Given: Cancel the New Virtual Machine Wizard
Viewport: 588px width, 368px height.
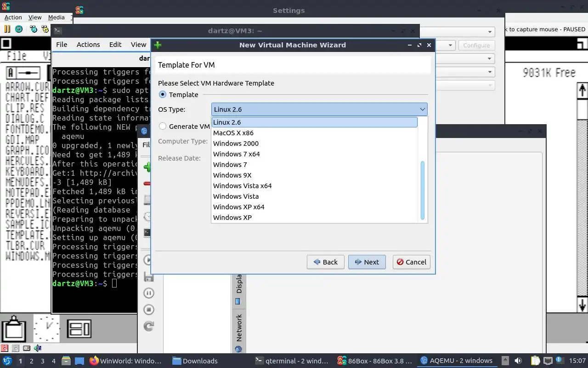Looking at the screenshot, I should 411,262.
